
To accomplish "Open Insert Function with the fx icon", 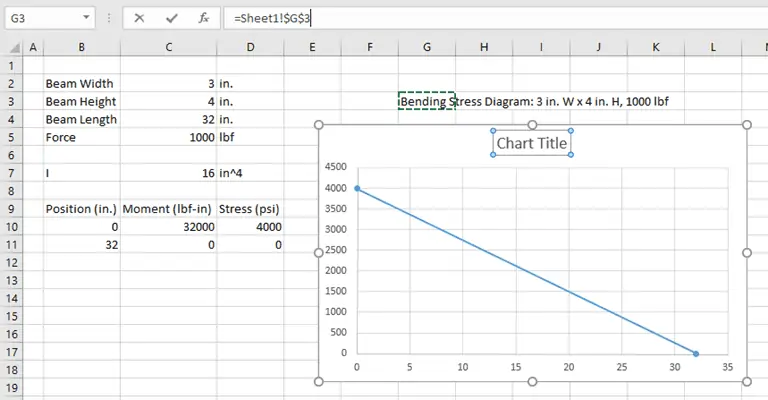I will pyautogui.click(x=204, y=19).
